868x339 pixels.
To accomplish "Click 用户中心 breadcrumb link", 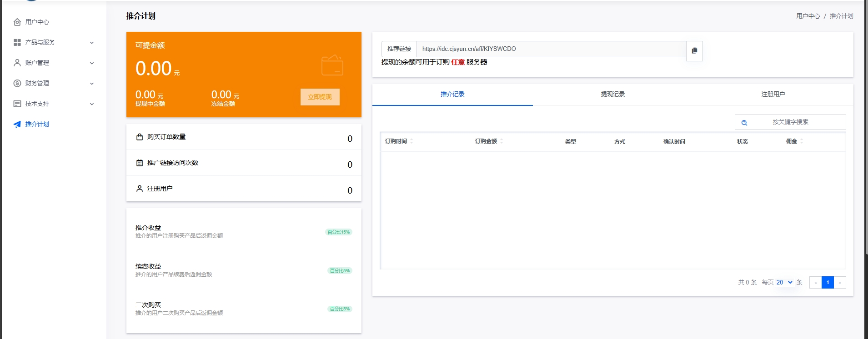I will (x=808, y=16).
